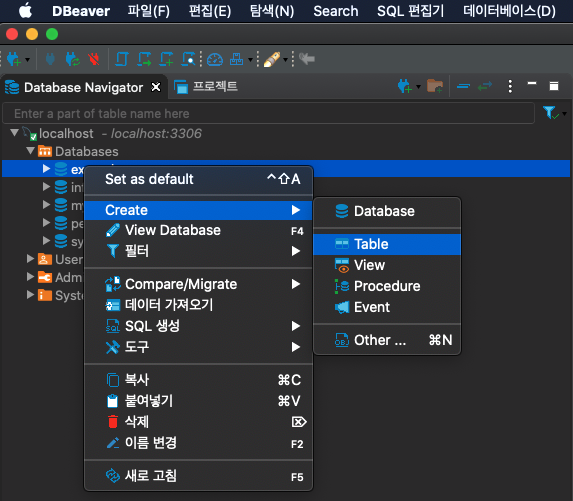Click the Reconnect (invalidate) icon

72,59
